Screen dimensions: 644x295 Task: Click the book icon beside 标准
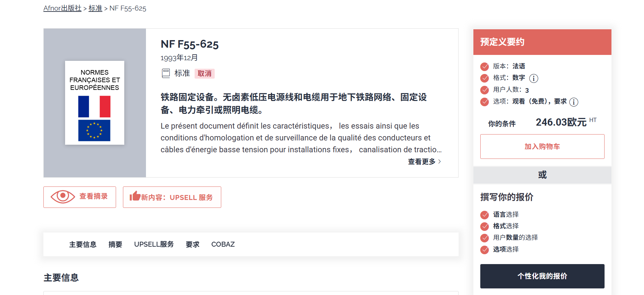point(166,73)
